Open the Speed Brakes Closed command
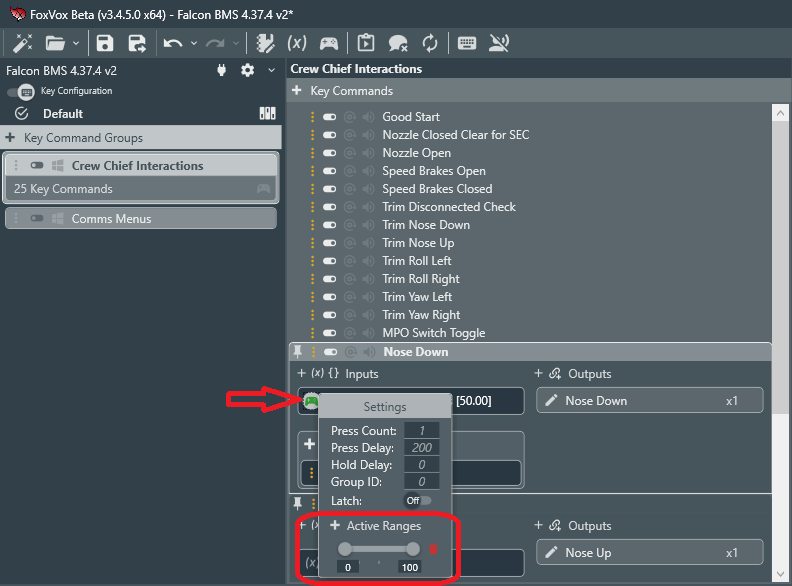This screenshot has width=792, height=586. coord(437,189)
